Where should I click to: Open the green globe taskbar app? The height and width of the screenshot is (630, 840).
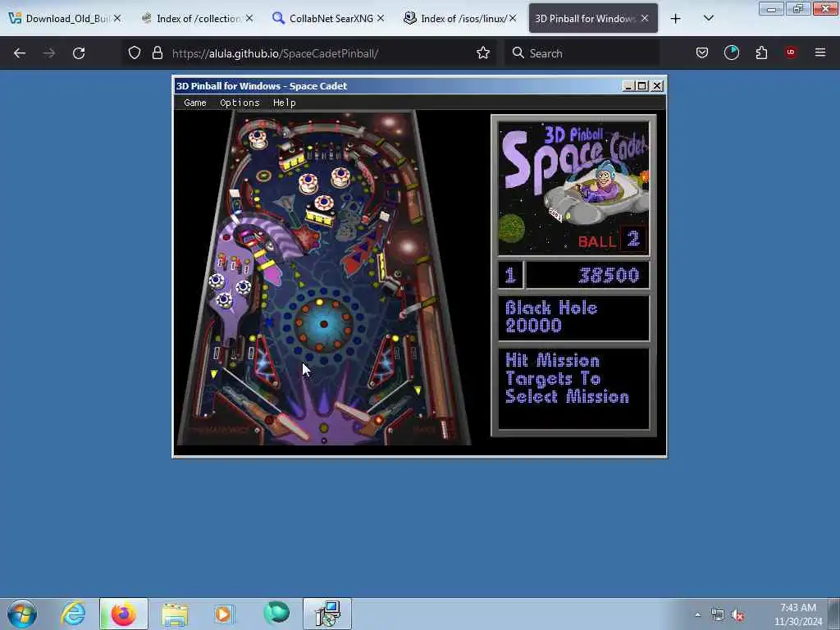coord(276,614)
